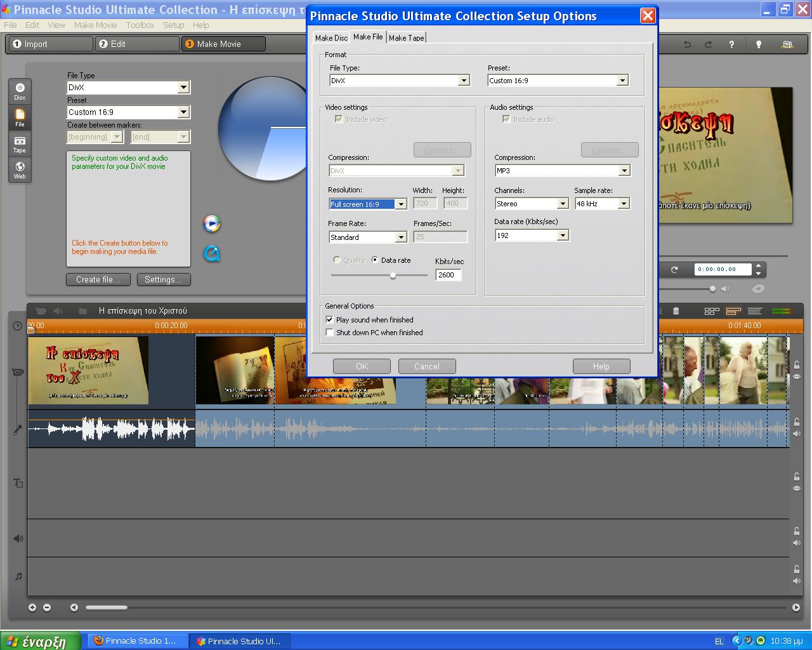Check Shut down PC when finished

[329, 333]
